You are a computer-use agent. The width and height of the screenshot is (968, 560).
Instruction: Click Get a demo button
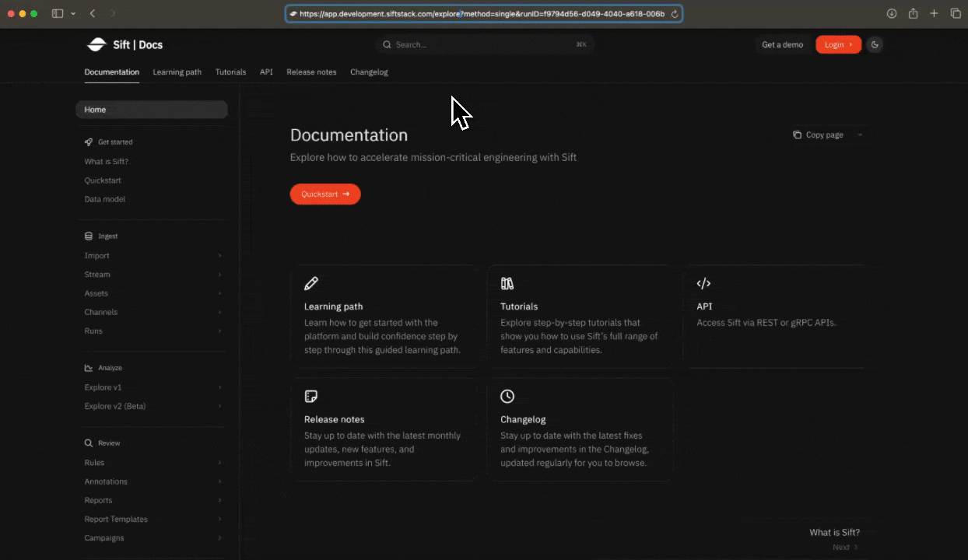click(782, 44)
